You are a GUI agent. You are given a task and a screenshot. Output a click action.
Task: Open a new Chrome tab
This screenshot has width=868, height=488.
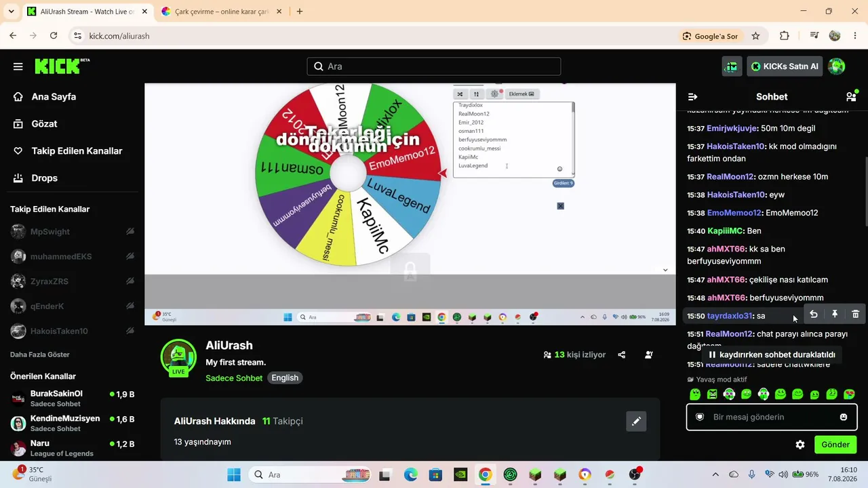tap(300, 12)
